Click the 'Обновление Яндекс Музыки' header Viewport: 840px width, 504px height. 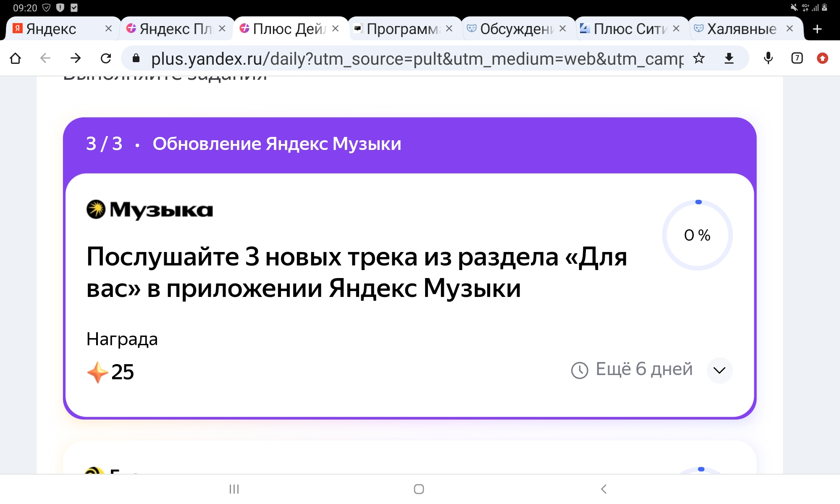(x=277, y=144)
